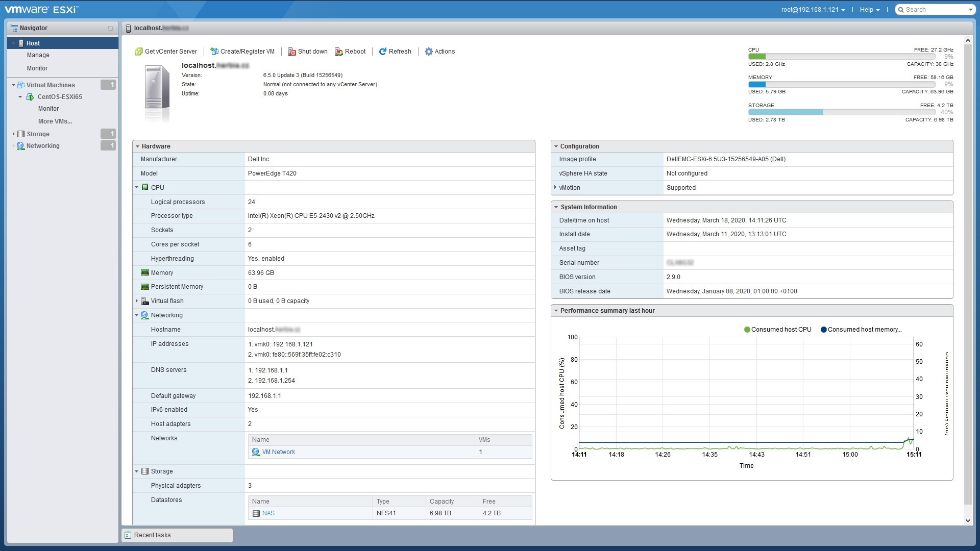The image size is (980, 551).
Task: Click the Storage icon in Hardware panel
Action: point(145,471)
